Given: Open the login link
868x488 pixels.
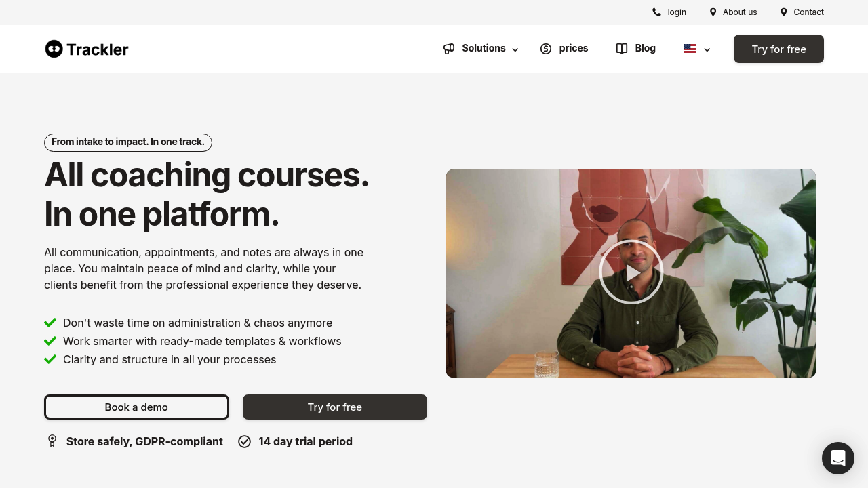Looking at the screenshot, I should click(x=677, y=12).
